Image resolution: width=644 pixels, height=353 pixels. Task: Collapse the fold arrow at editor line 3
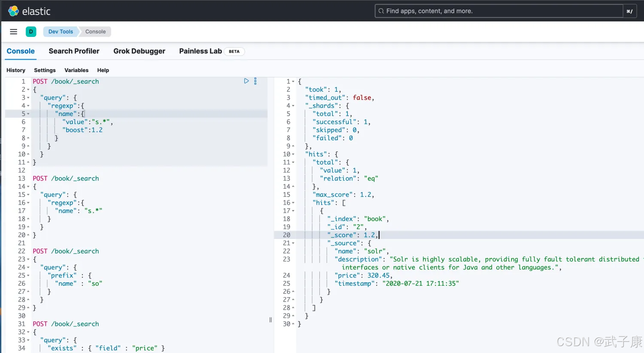(x=28, y=98)
